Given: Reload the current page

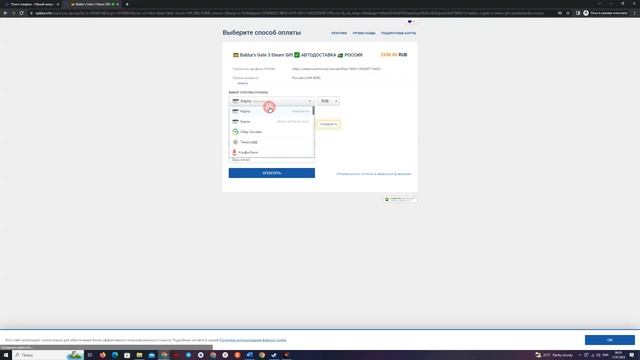Looking at the screenshot, I should click(x=21, y=13).
